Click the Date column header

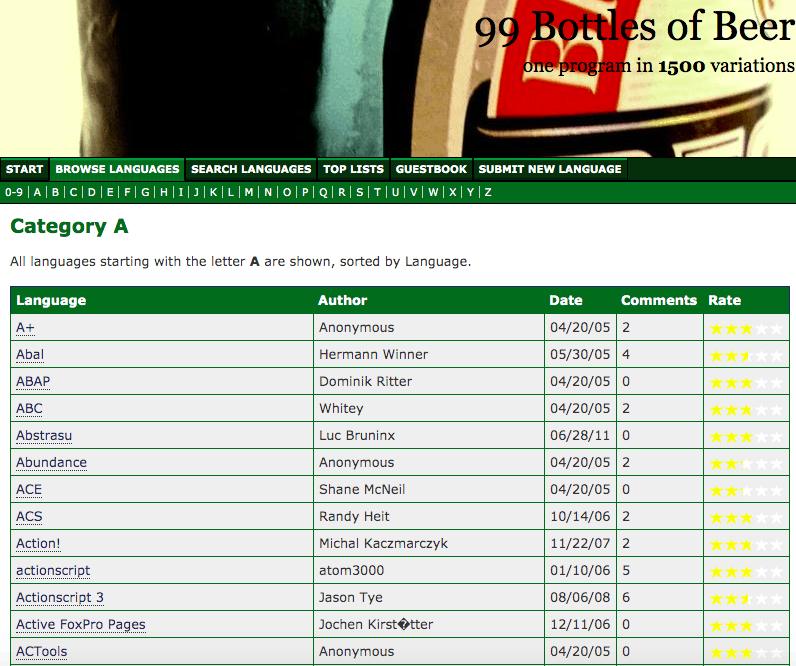coord(565,300)
